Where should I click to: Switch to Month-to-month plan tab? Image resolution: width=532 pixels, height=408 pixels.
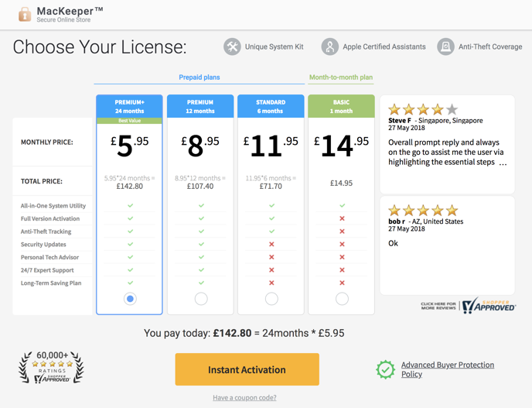[341, 77]
